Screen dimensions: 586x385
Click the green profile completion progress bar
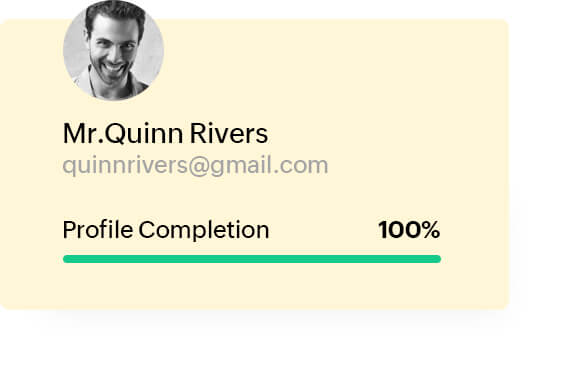[x=252, y=259]
